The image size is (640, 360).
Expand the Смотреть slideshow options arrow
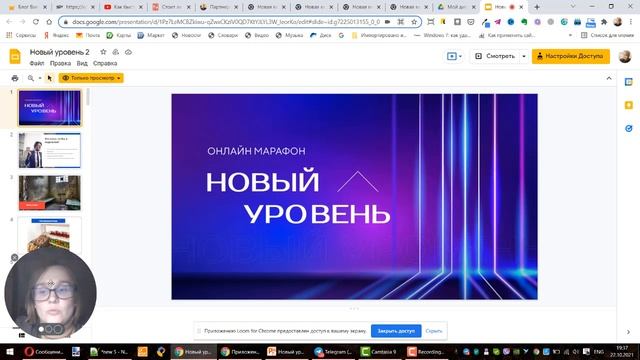[524, 56]
